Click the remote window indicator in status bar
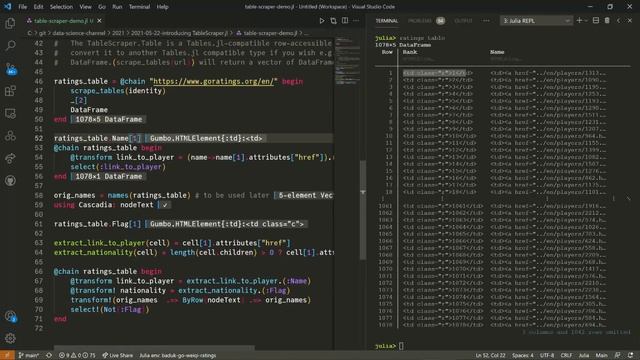Image resolution: width=640 pixels, height=360 pixels. click(7, 355)
